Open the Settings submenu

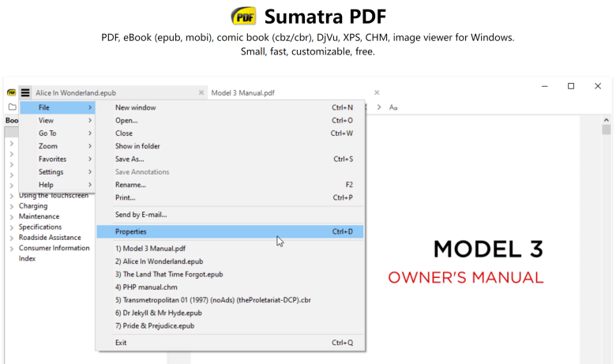tap(58, 172)
